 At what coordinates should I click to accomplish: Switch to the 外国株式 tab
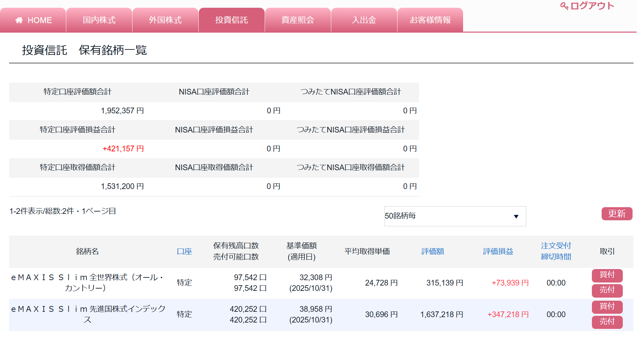165,20
